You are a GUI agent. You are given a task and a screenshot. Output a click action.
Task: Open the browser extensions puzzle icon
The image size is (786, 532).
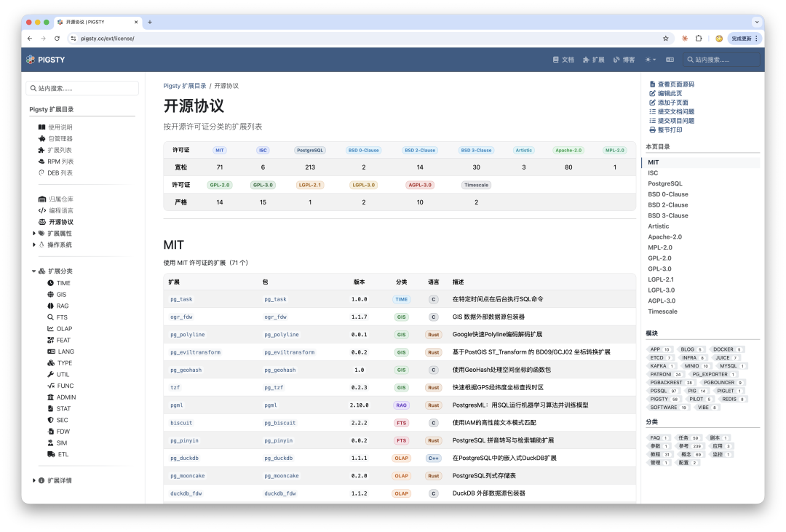click(x=699, y=38)
